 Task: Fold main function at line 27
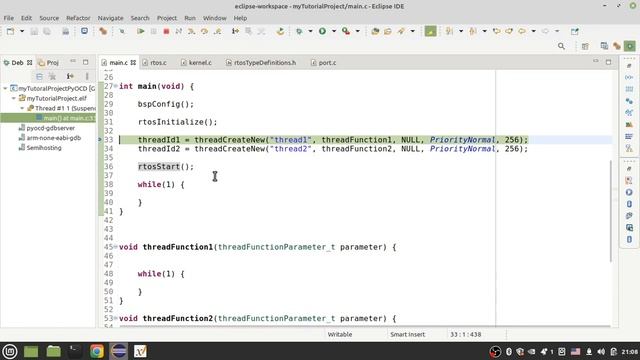pyautogui.click(x=116, y=86)
